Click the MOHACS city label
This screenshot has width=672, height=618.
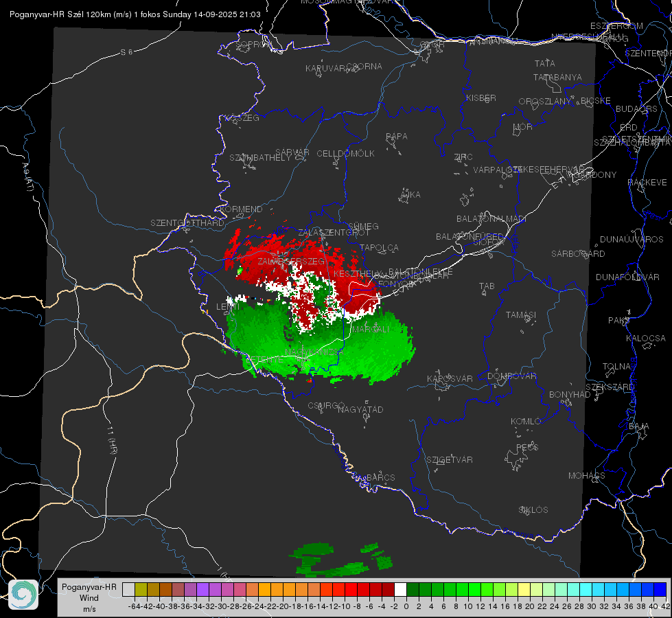click(586, 475)
